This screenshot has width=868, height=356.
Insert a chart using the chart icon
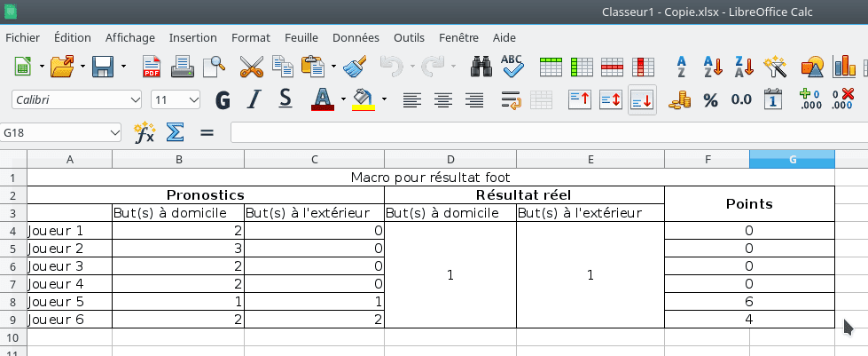[x=844, y=67]
